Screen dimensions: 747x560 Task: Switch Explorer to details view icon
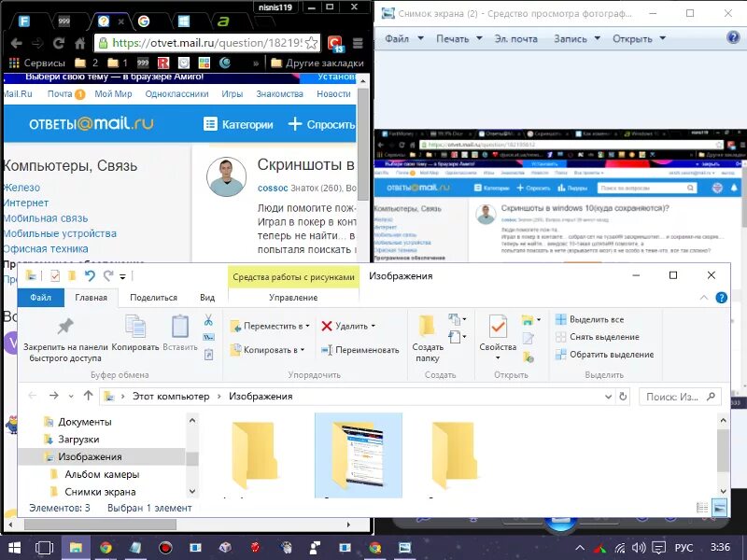tap(702, 508)
